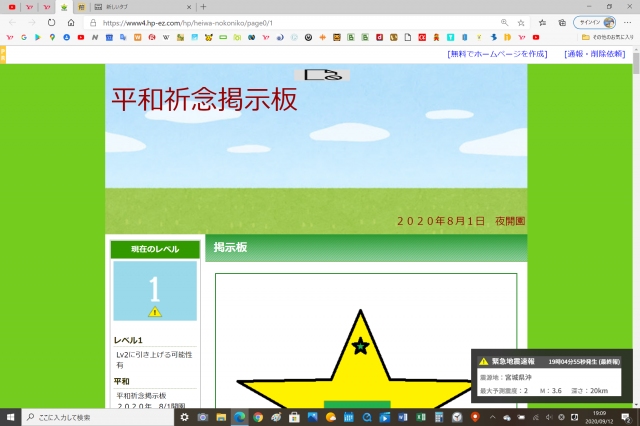Open Settings gear in taskbar

click(x=184, y=417)
